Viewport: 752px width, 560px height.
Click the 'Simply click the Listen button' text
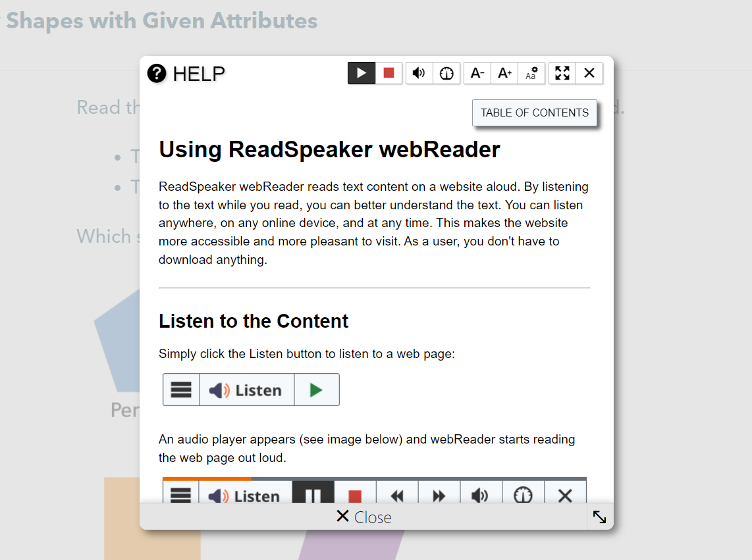click(306, 354)
